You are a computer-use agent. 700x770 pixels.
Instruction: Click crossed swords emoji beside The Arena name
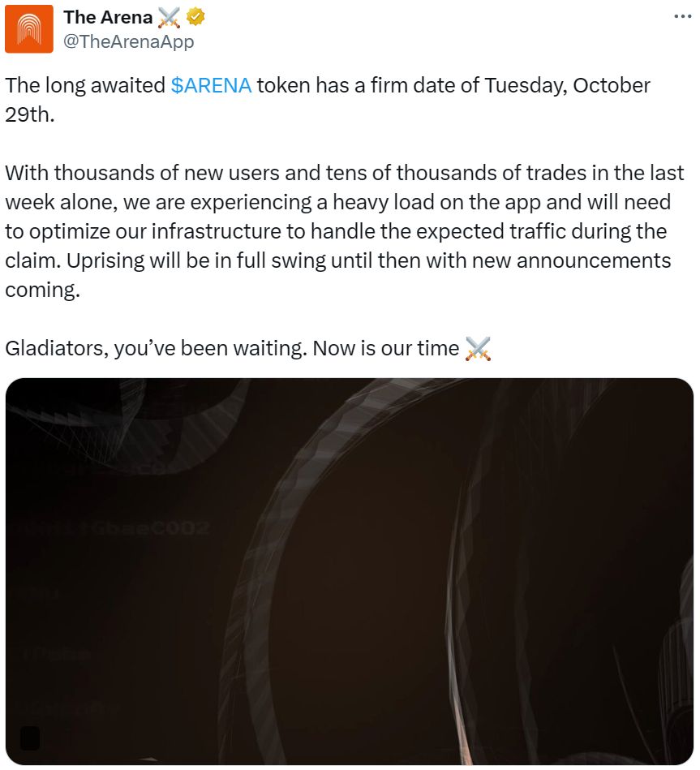(170, 17)
